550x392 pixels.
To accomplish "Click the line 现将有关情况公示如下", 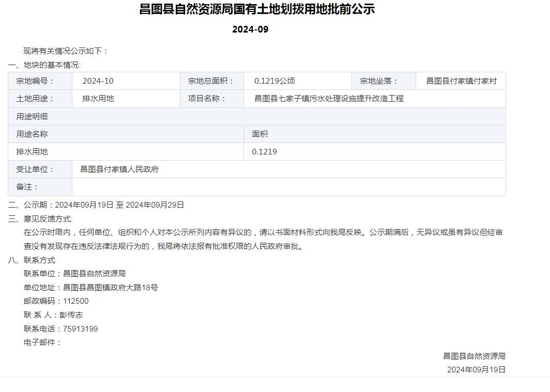I will (x=65, y=51).
